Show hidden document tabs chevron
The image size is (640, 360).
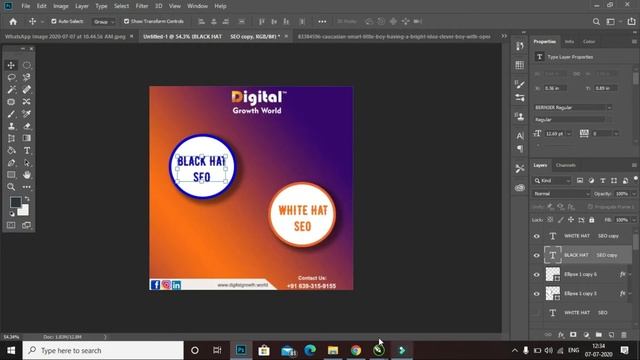504,36
